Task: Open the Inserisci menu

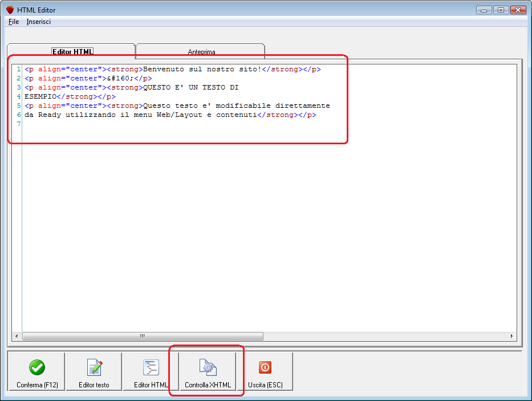Action: 38,22
